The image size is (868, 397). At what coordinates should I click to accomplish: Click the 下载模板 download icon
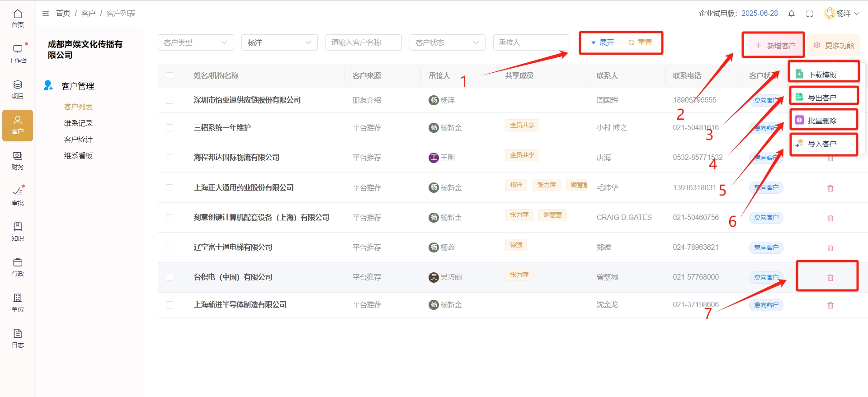[x=799, y=74]
